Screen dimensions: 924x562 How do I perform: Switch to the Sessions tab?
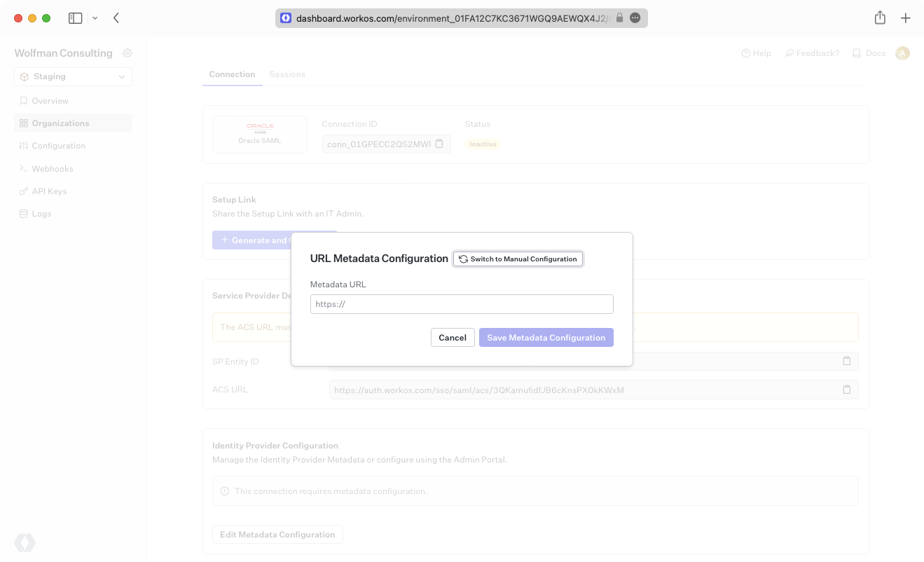pyautogui.click(x=287, y=74)
